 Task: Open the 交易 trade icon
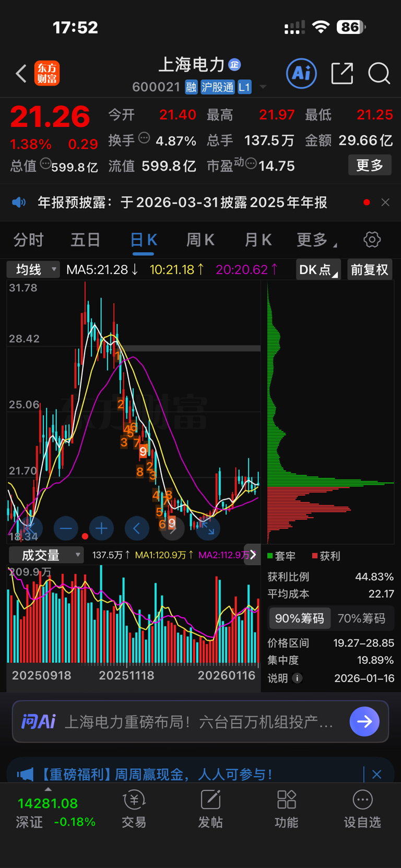point(134,809)
